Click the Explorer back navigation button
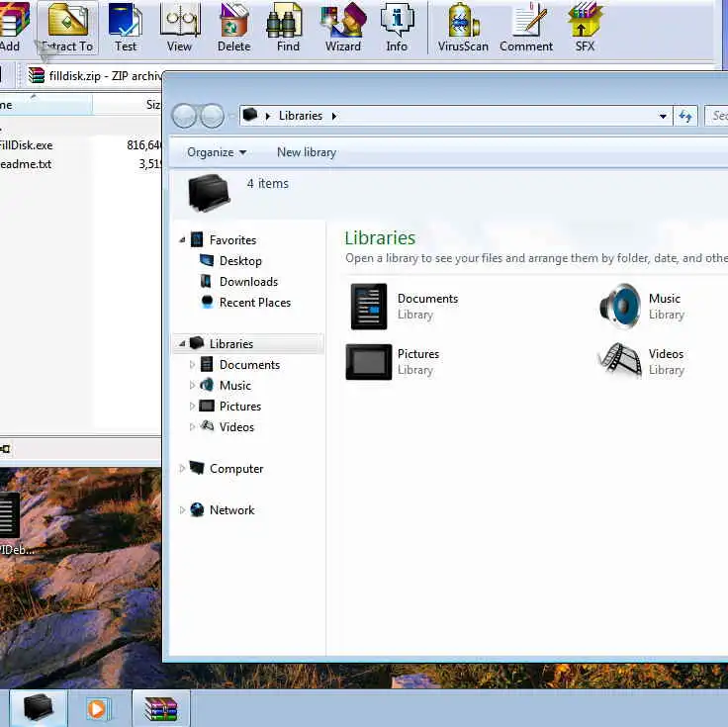Image resolution: width=728 pixels, height=727 pixels. click(184, 116)
